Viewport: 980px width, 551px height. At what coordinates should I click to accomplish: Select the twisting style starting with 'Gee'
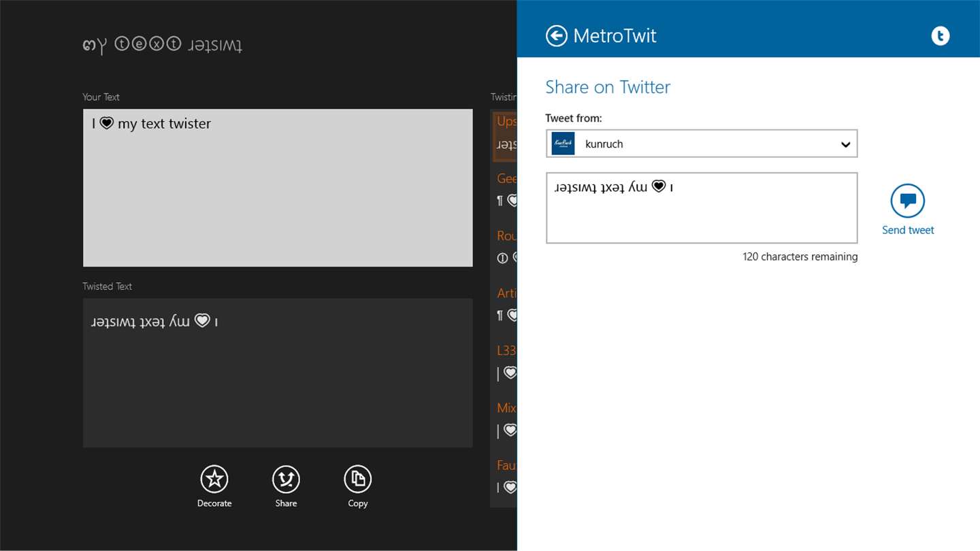506,189
